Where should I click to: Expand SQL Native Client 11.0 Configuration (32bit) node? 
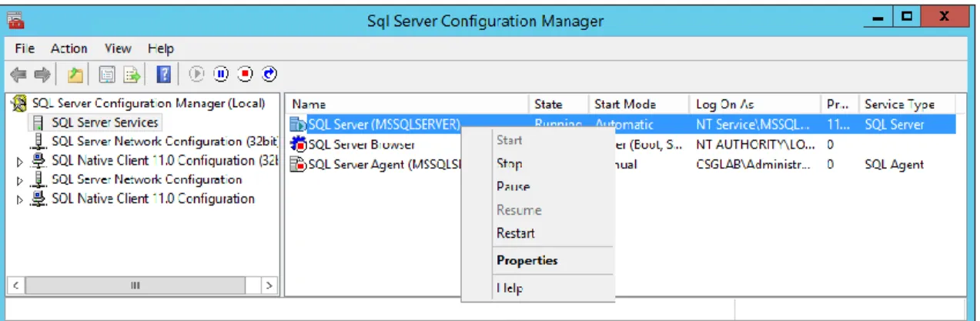point(20,162)
